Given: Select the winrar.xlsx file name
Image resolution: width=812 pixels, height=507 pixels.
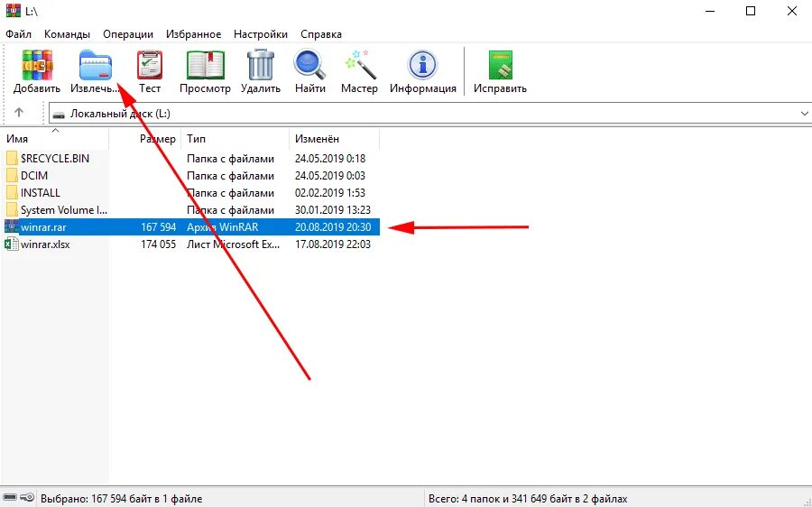Looking at the screenshot, I should point(45,244).
